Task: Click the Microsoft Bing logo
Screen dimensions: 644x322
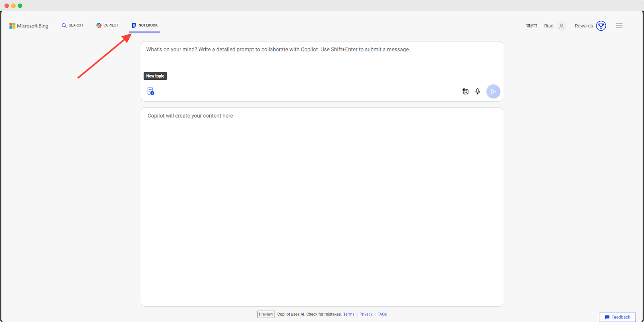Action: pos(29,26)
